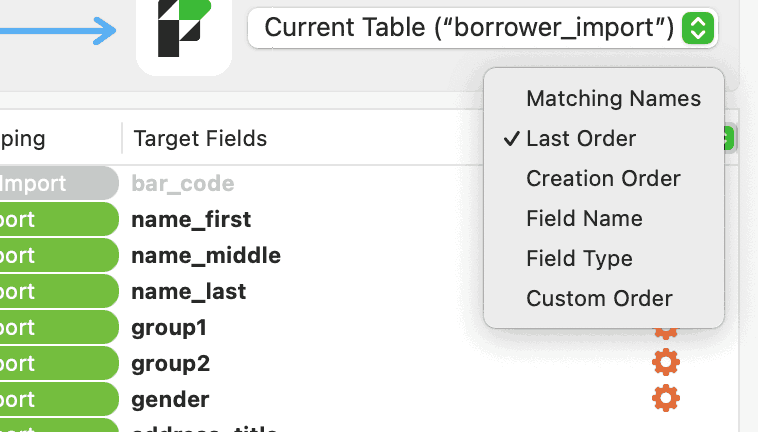Choose Custom Order menu item
The width and height of the screenshot is (758, 432).
pyautogui.click(x=599, y=298)
